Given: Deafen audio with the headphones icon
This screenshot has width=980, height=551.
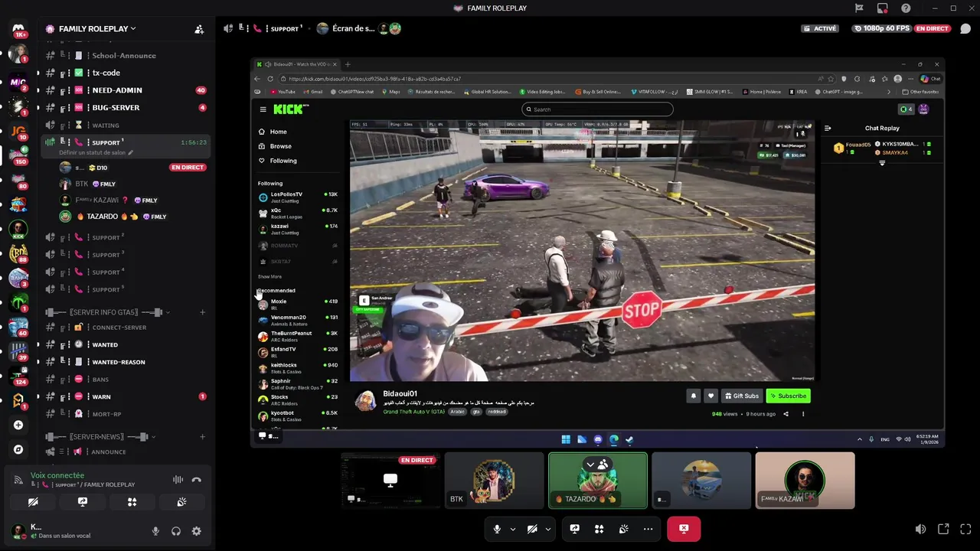Looking at the screenshot, I should click(176, 531).
